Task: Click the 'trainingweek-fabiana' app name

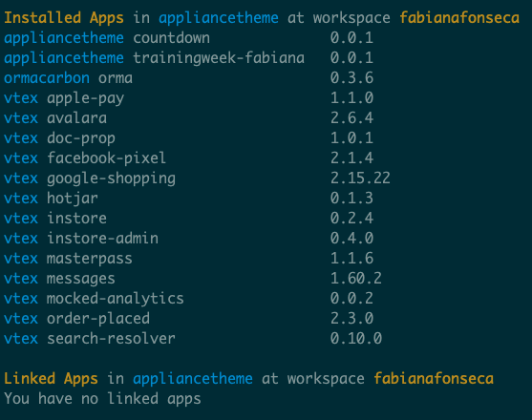Action: [219, 58]
